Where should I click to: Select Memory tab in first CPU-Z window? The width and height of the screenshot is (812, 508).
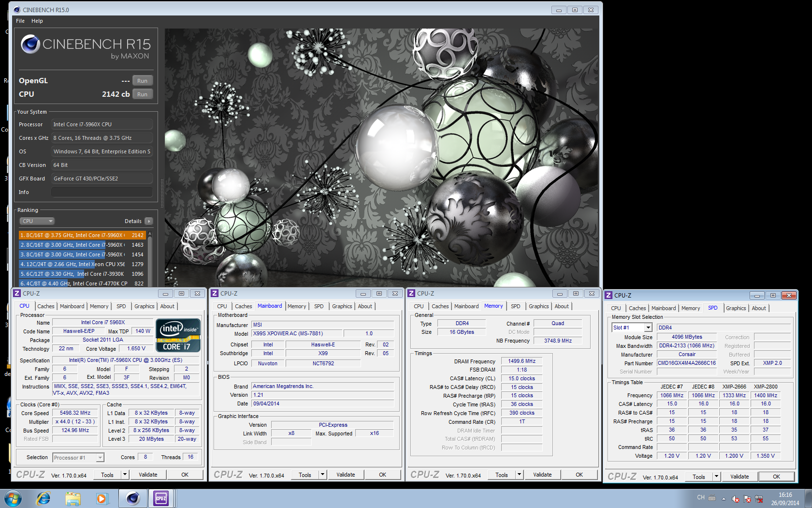point(99,306)
